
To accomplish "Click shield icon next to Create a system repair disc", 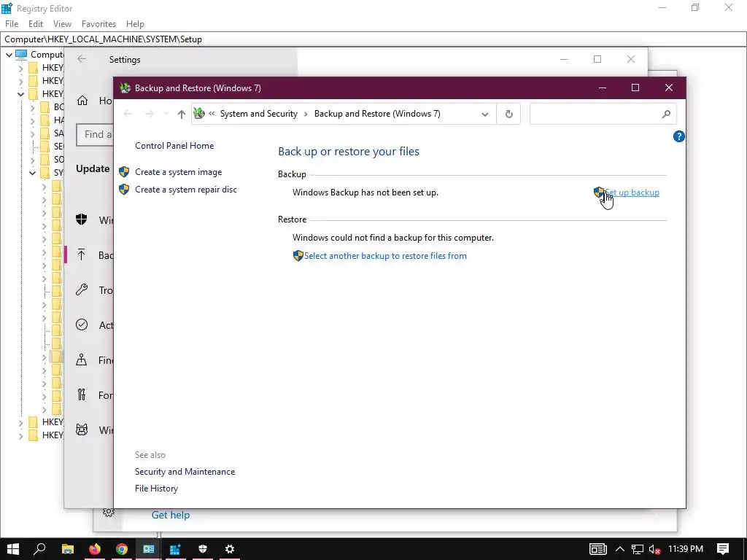I will point(124,190).
